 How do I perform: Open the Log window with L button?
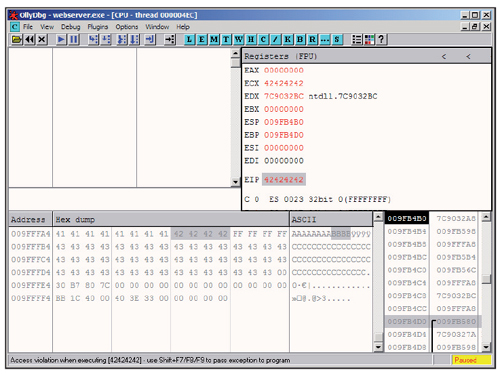pos(189,40)
